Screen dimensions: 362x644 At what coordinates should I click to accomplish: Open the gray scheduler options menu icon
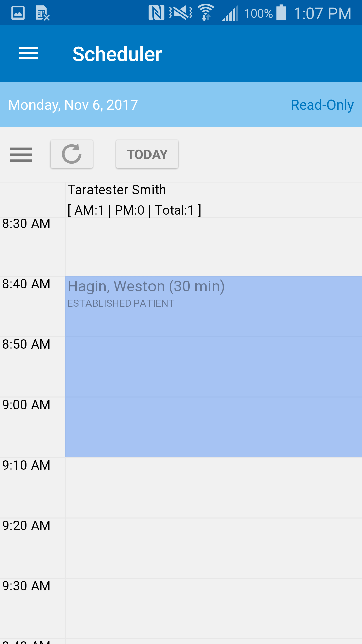click(21, 154)
